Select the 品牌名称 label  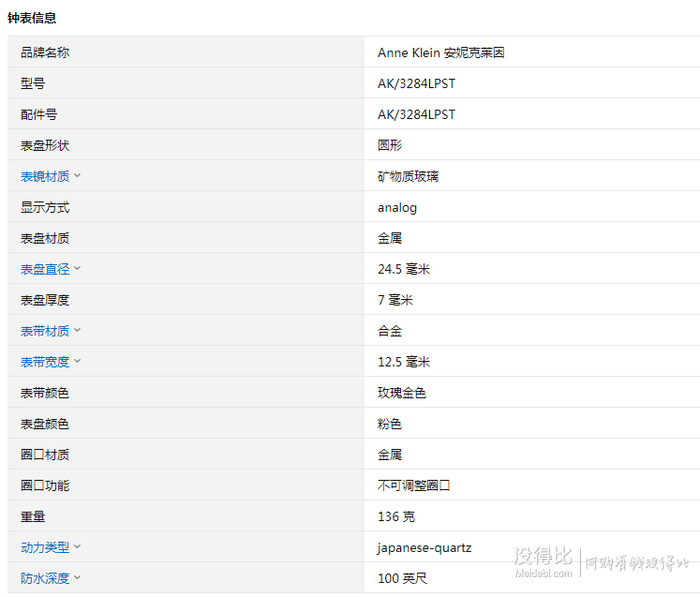(45, 53)
